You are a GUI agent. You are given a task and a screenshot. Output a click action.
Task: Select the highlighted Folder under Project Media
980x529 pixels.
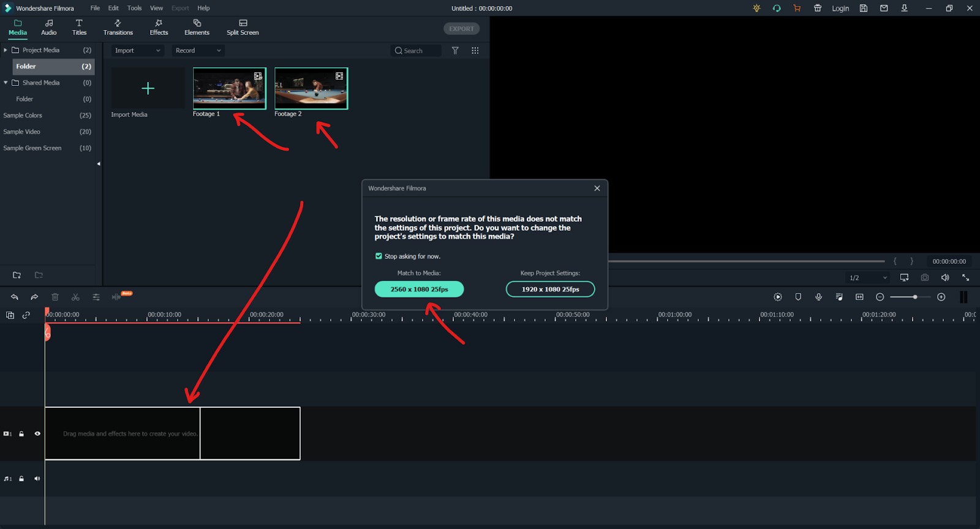(x=53, y=66)
